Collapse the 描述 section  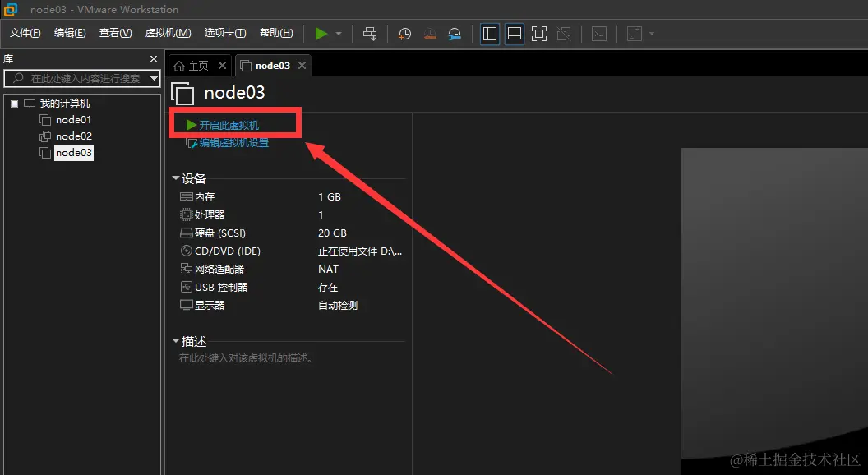click(175, 341)
